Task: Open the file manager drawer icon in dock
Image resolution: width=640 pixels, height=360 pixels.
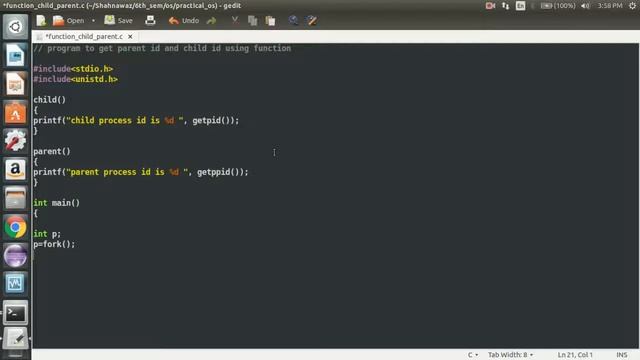Action: 15,198
